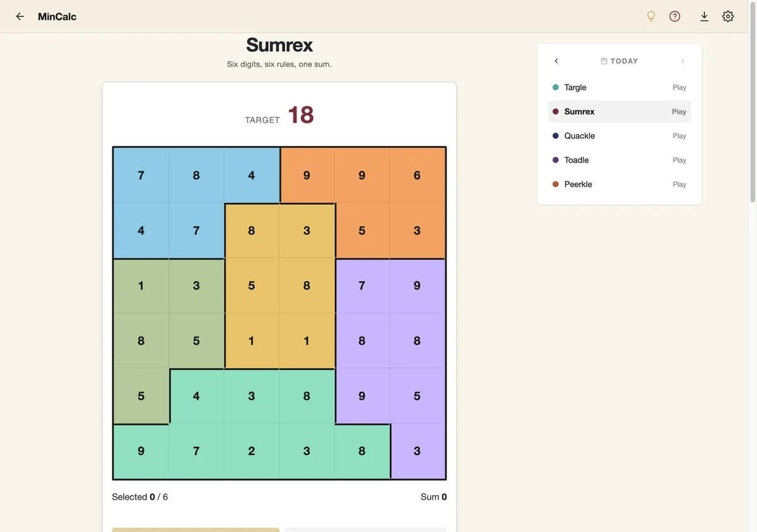
Task: Click the Sumrex puzzle heading
Action: click(279, 45)
